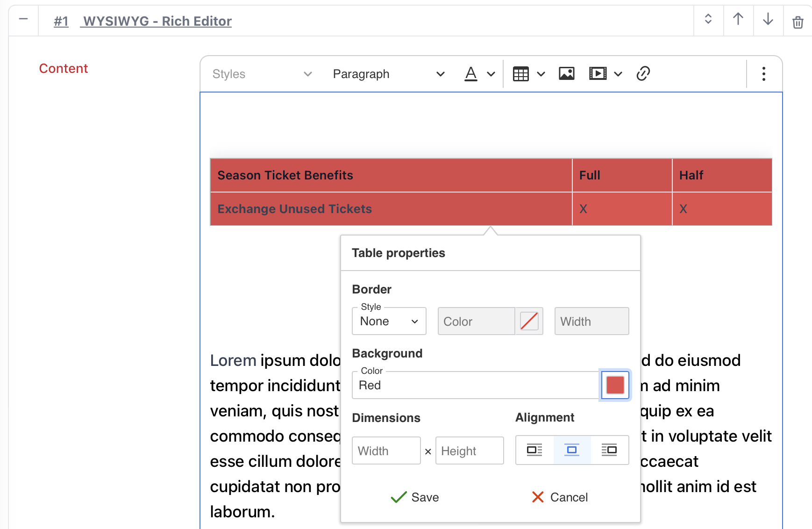Expand the insert table dropdown arrow

(541, 74)
